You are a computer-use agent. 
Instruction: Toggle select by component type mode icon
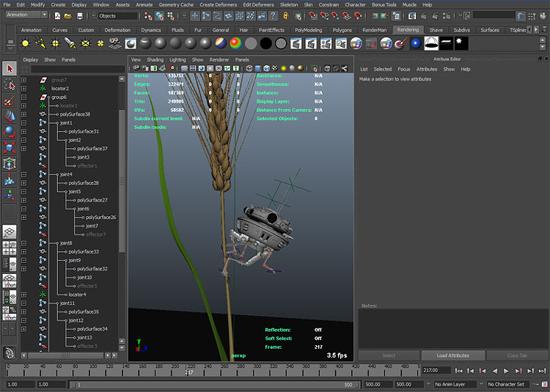[171, 16]
